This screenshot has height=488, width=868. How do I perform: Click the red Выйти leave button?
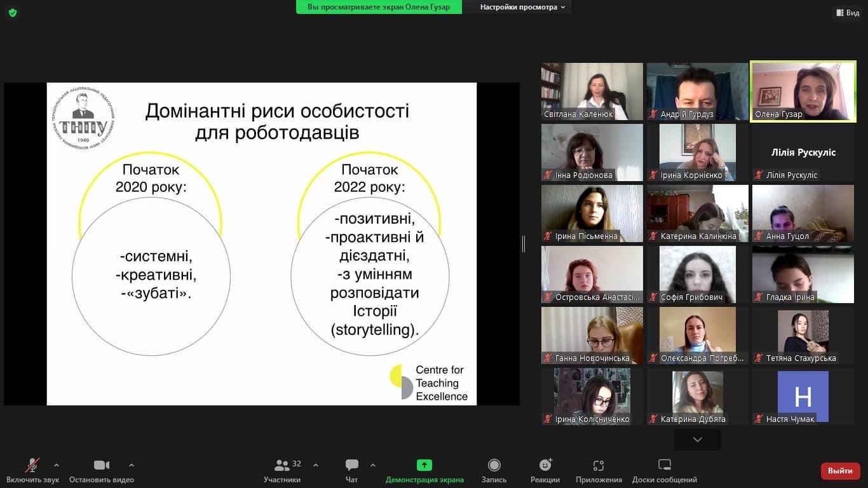pos(840,471)
